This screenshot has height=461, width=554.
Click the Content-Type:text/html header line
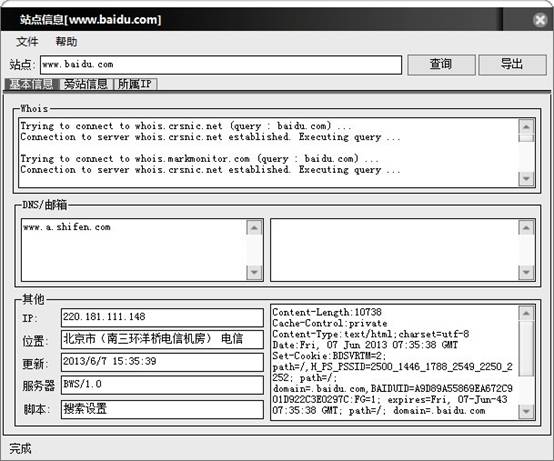coord(371,334)
